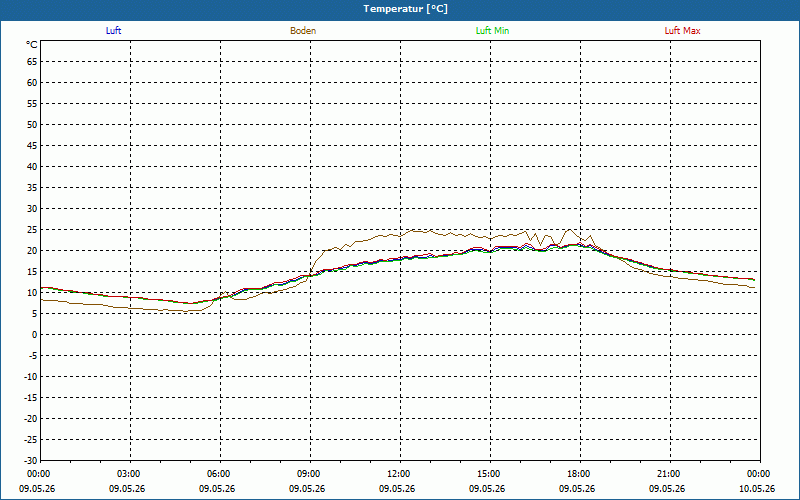
Task: Click the 45 y-axis value
Action: point(32,146)
